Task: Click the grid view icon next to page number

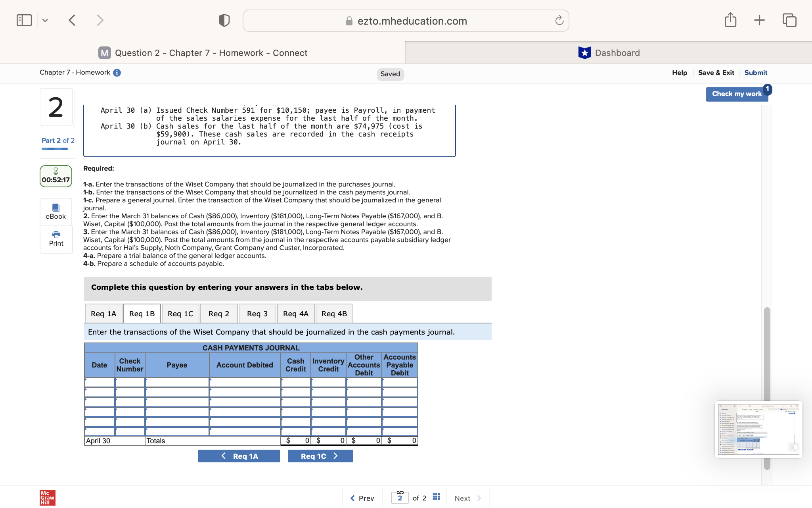Action: pos(436,497)
